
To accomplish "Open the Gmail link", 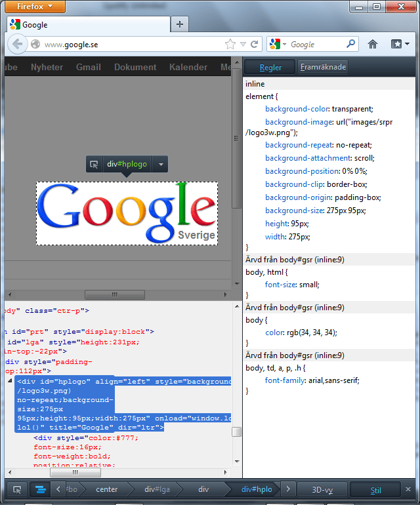I will [x=89, y=67].
